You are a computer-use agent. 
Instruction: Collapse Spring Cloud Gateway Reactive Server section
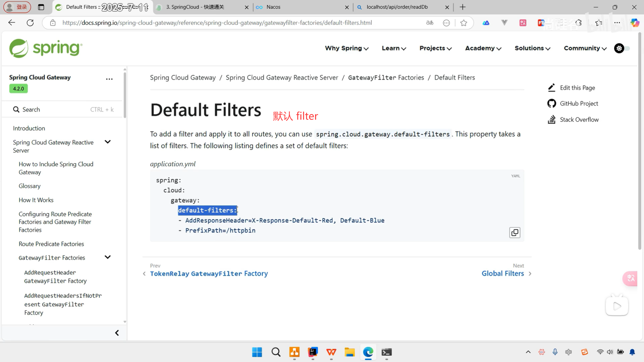[108, 142]
